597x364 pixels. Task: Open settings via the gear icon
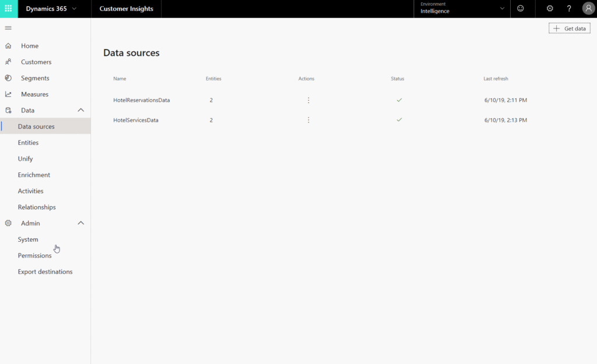tap(549, 8)
